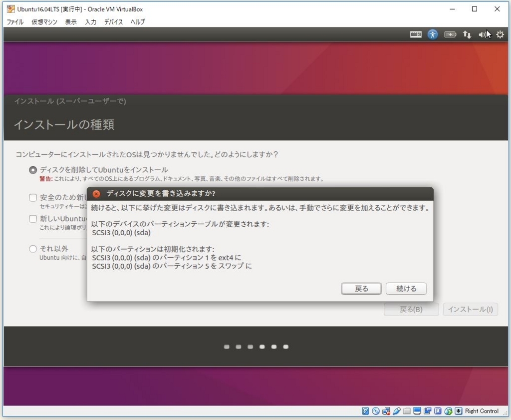Minimize the VirtualBox window
The width and height of the screenshot is (511, 420).
pyautogui.click(x=452, y=9)
